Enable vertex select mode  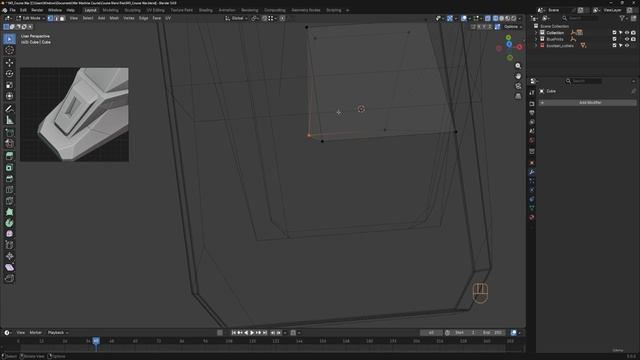pyautogui.click(x=50, y=18)
